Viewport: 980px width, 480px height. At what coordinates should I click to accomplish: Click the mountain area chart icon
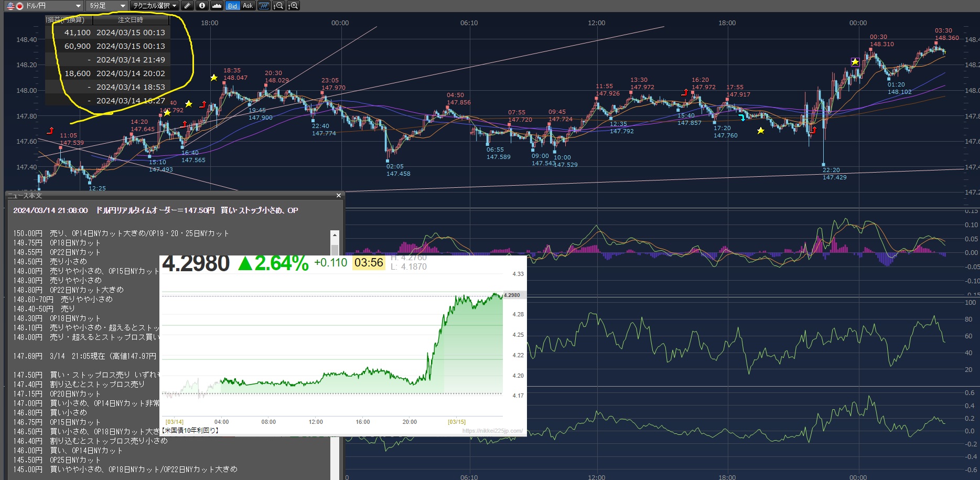pyautogui.click(x=217, y=6)
